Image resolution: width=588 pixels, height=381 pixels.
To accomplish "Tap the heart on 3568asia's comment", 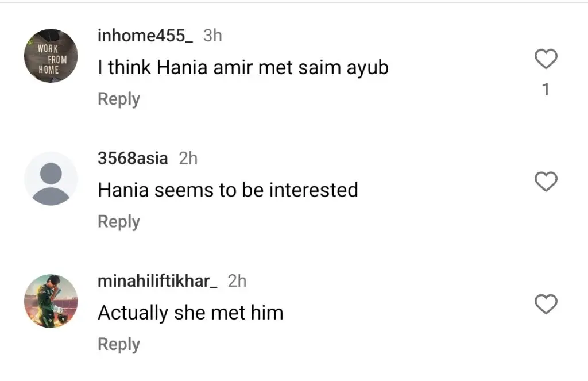I will click(546, 182).
